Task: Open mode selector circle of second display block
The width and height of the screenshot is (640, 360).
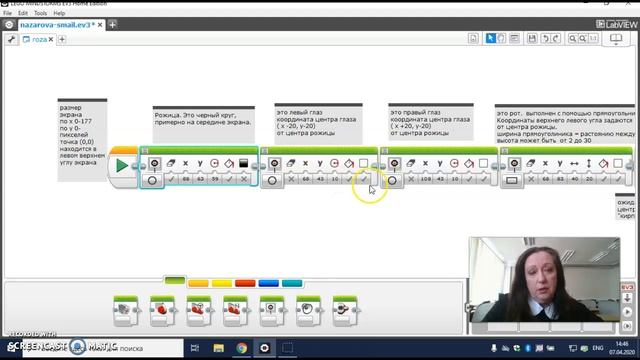Action: [272, 180]
